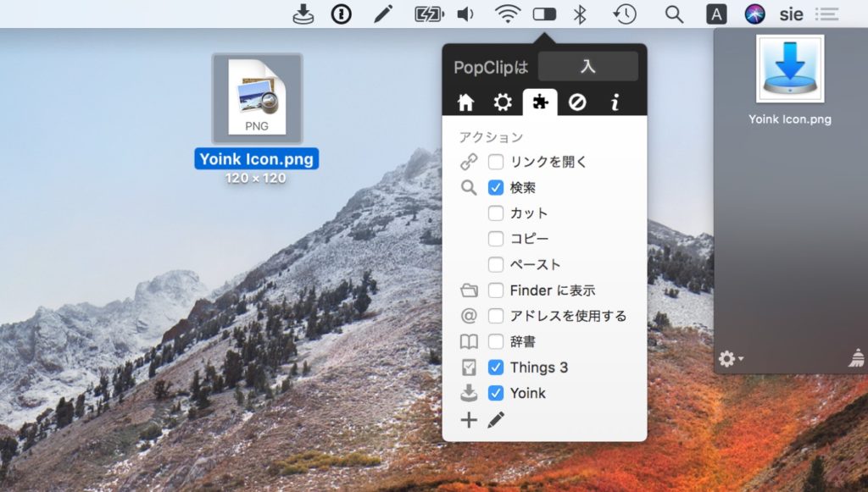Enable the コピー checkbox
Viewport: 868px width, 492px height.
[495, 239]
